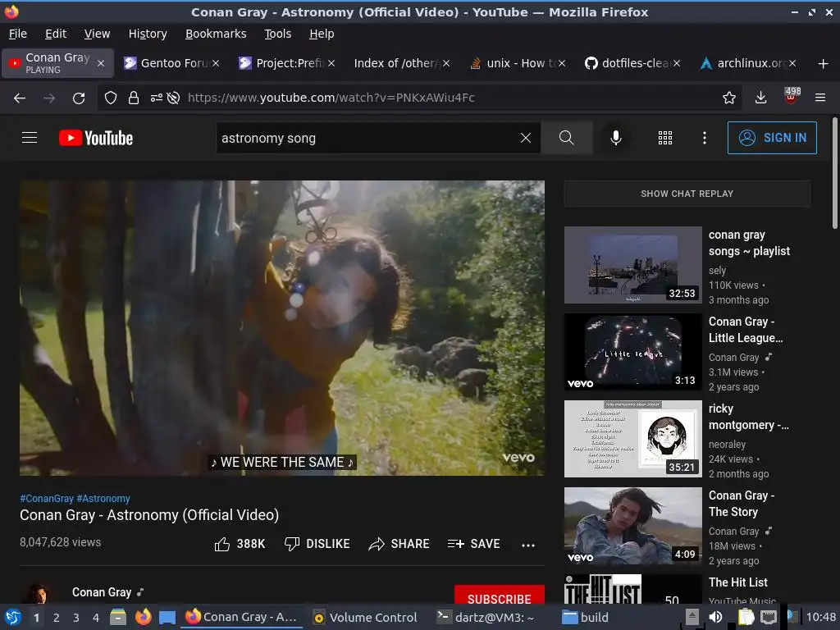Open a new tab with plus button
Screen dimensions: 840x630
(x=824, y=64)
